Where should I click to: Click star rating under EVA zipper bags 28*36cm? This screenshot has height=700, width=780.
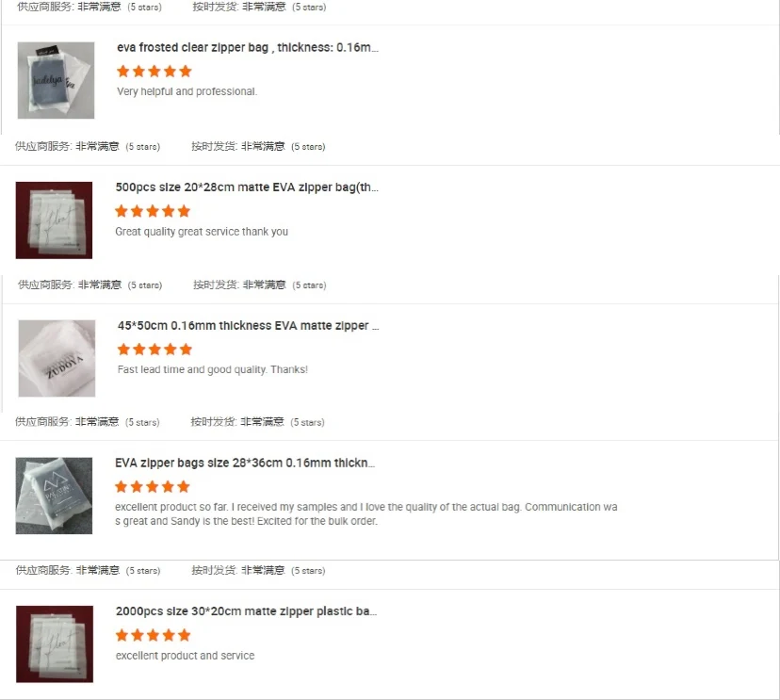click(x=153, y=486)
